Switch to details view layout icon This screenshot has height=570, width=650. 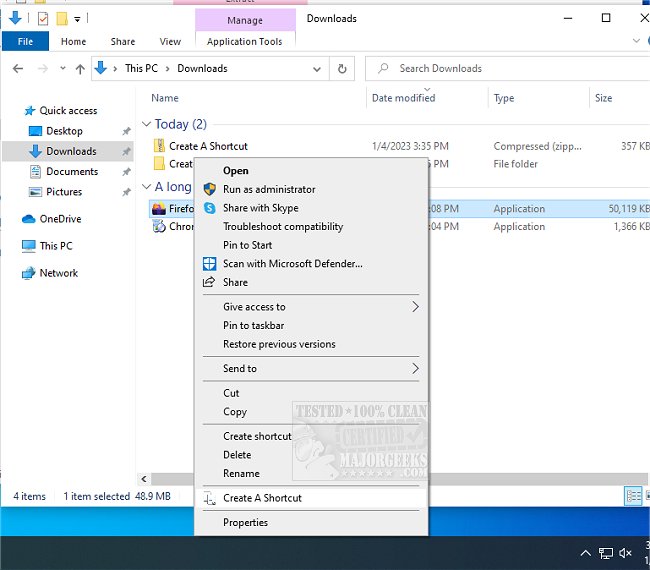pos(633,496)
